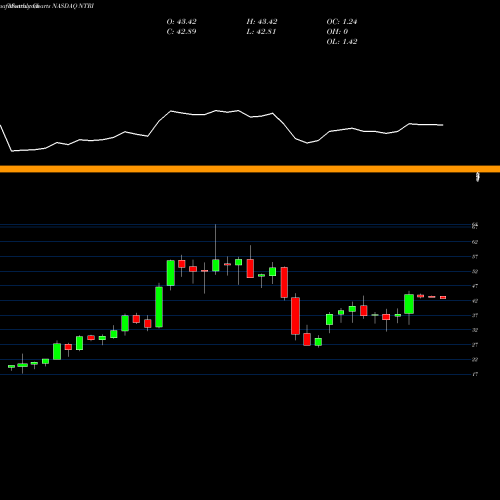This screenshot has height=500, width=500.
Task: Click the 52 price axis label
Action: pyautogui.click(x=475, y=271)
